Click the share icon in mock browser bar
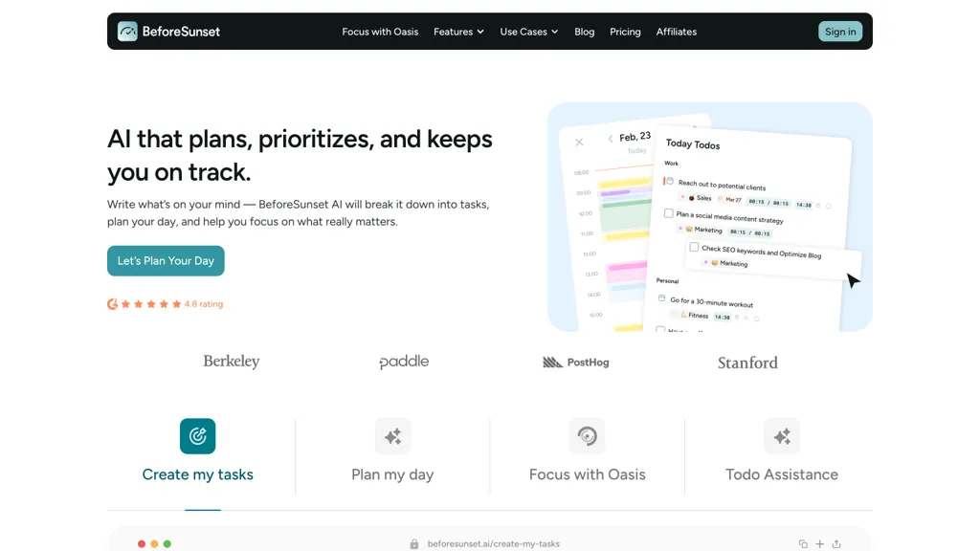Viewport: 980px width, 551px height. pos(836,543)
